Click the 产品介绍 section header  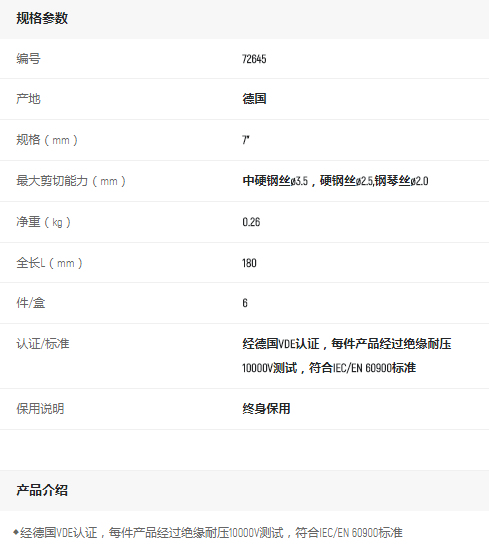(x=42, y=490)
